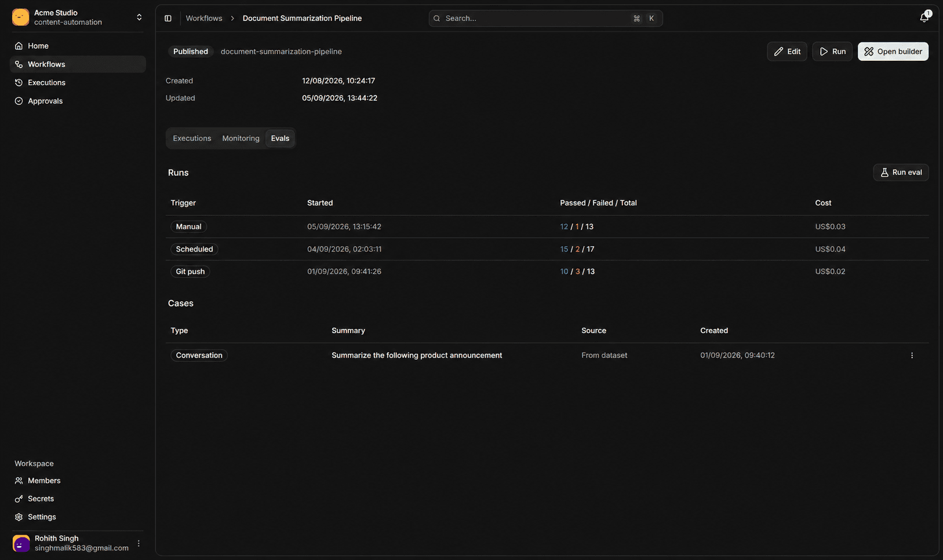Click the Started column header
The image size is (943, 560).
pos(320,203)
